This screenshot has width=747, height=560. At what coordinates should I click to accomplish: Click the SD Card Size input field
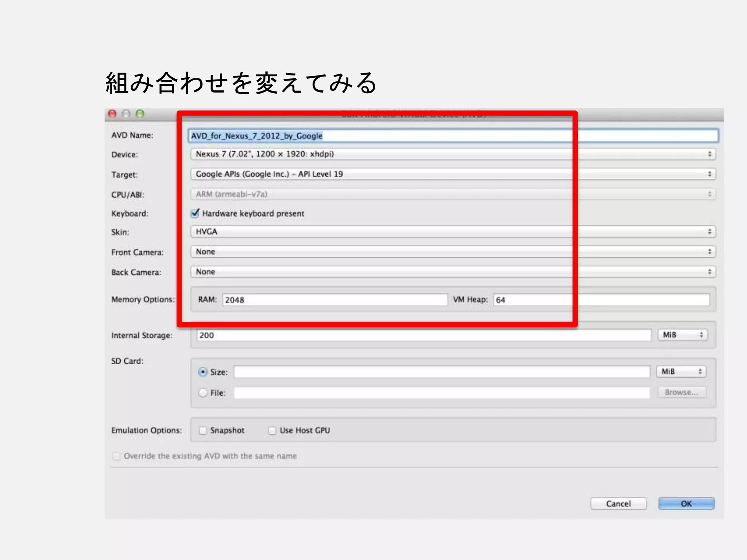click(442, 372)
